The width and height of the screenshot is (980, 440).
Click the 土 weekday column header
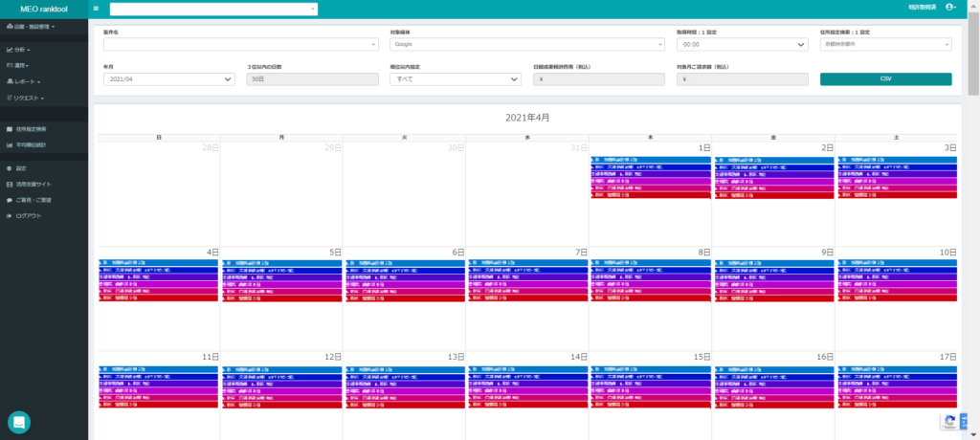896,137
